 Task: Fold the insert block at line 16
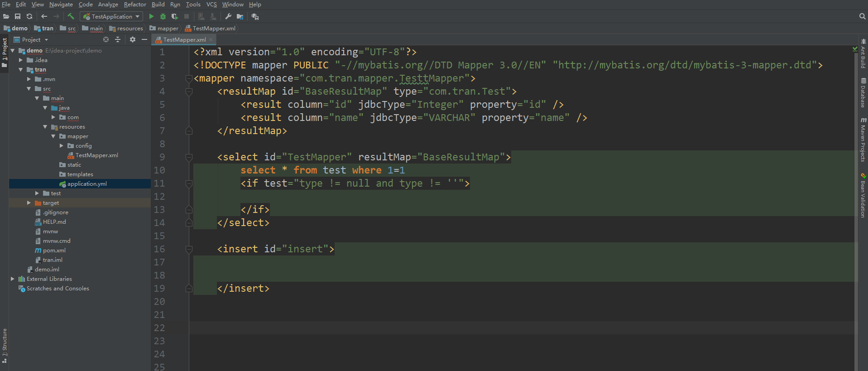pyautogui.click(x=189, y=249)
